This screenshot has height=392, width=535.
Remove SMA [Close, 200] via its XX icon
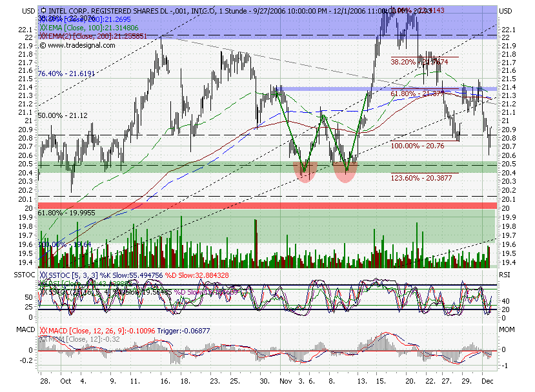43,19
